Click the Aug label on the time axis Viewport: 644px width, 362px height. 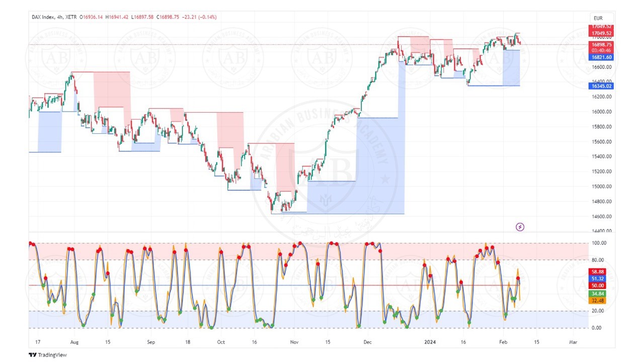click(74, 342)
